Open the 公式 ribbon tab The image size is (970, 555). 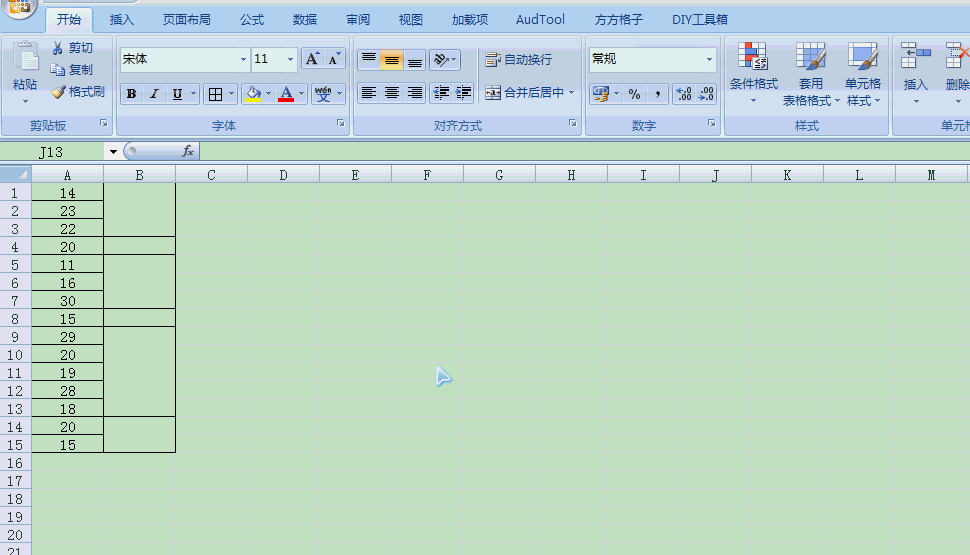(x=252, y=19)
